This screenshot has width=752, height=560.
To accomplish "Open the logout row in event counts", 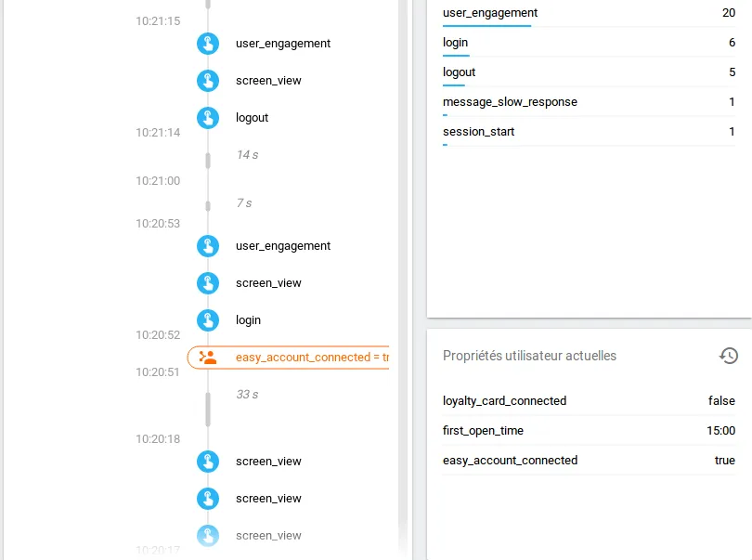I will click(589, 72).
